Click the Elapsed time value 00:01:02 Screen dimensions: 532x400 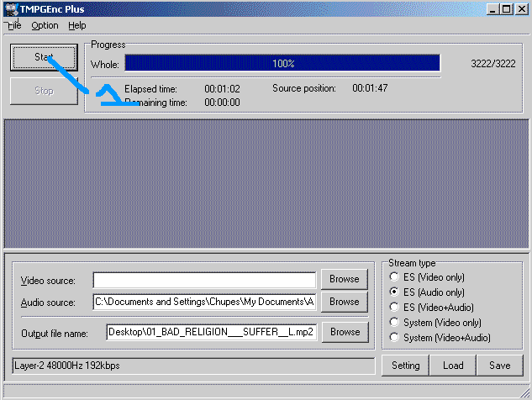coord(222,89)
